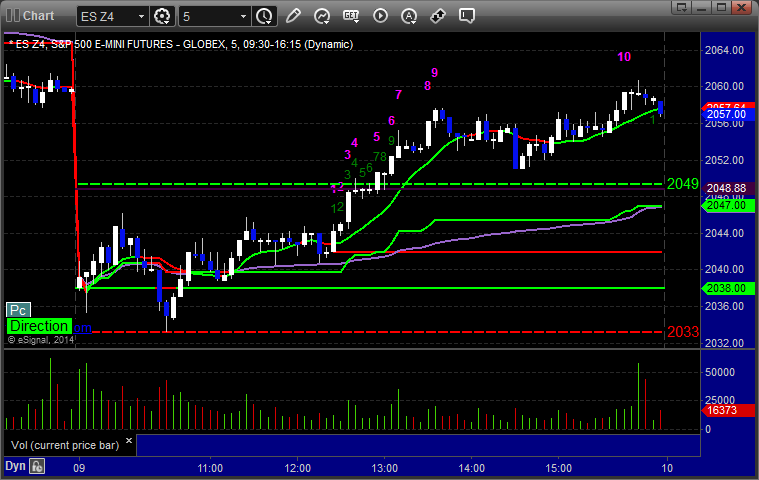
Task: Expand the ES Z4 symbol dropdown
Action: pos(141,16)
